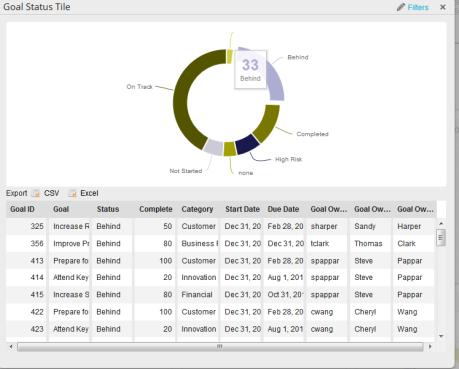Click the 50 complete value in row 325
The height and width of the screenshot is (369, 459).
click(155, 226)
